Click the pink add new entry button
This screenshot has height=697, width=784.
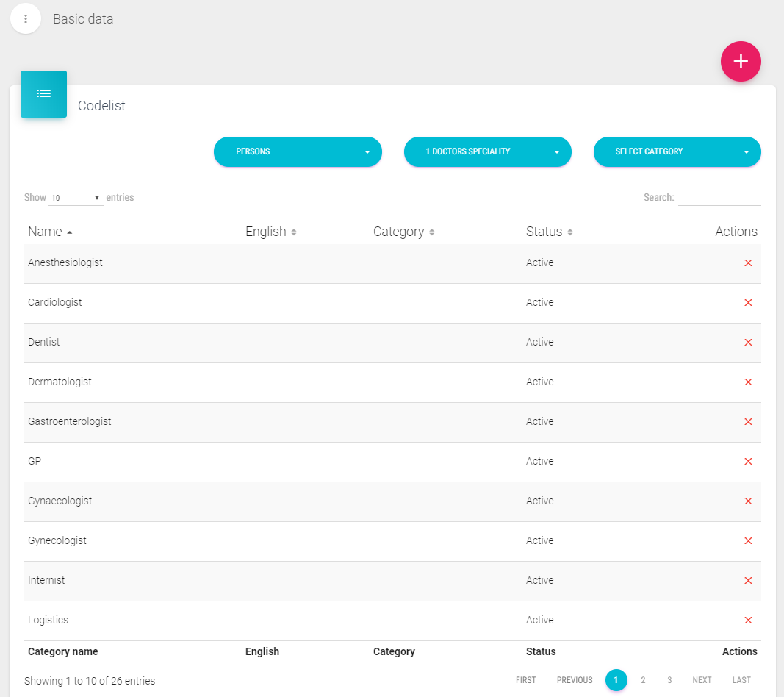[x=741, y=62]
